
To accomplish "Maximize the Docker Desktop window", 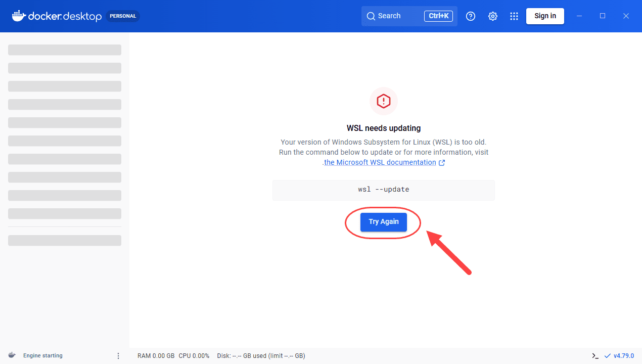I will (603, 16).
